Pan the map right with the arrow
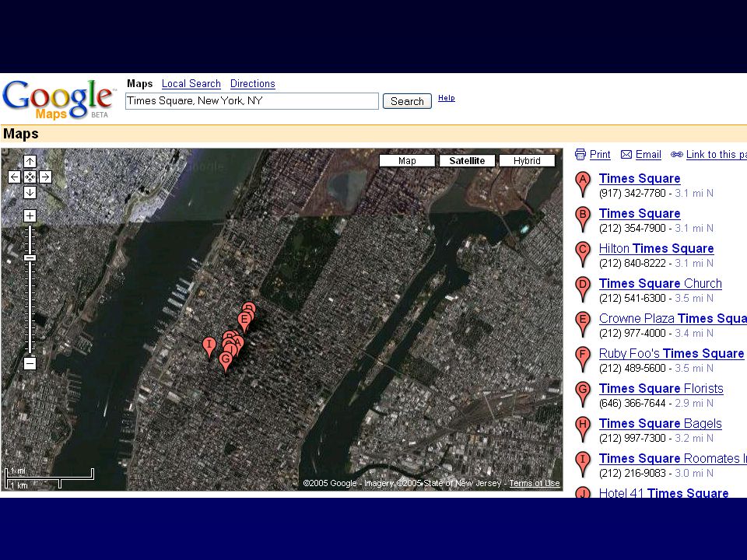Screen dimensions: 747x560 click(45, 177)
